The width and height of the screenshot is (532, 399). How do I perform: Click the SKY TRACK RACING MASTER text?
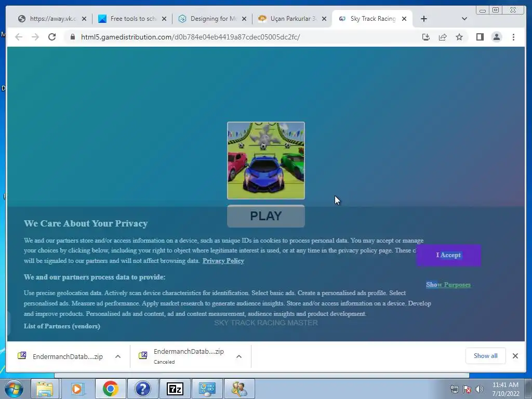click(266, 323)
